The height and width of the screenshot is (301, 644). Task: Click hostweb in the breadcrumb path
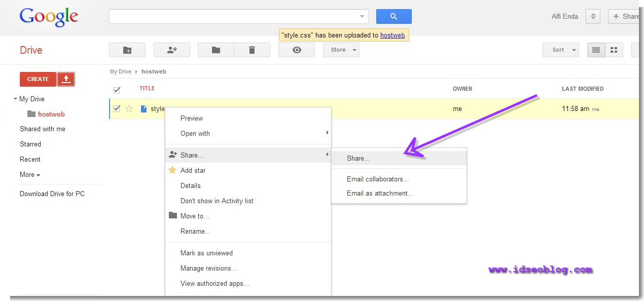[154, 71]
